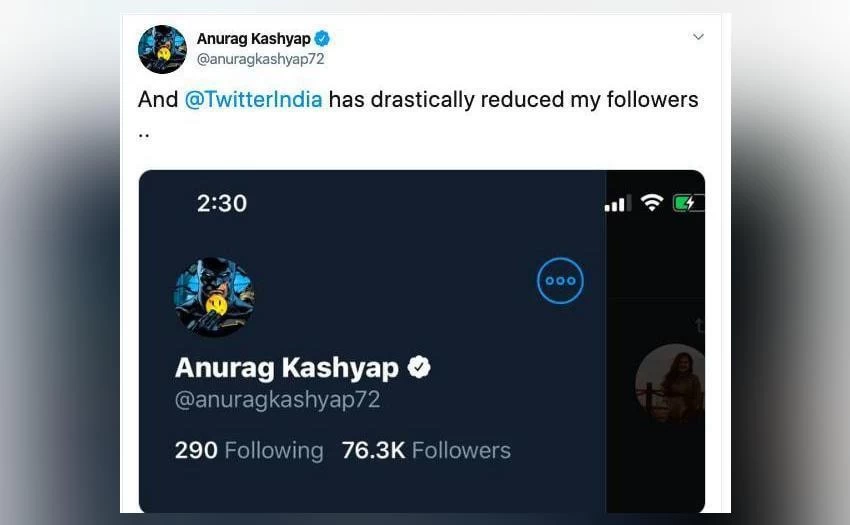
Task: Open the 76.3K Followers list
Action: [x=426, y=450]
